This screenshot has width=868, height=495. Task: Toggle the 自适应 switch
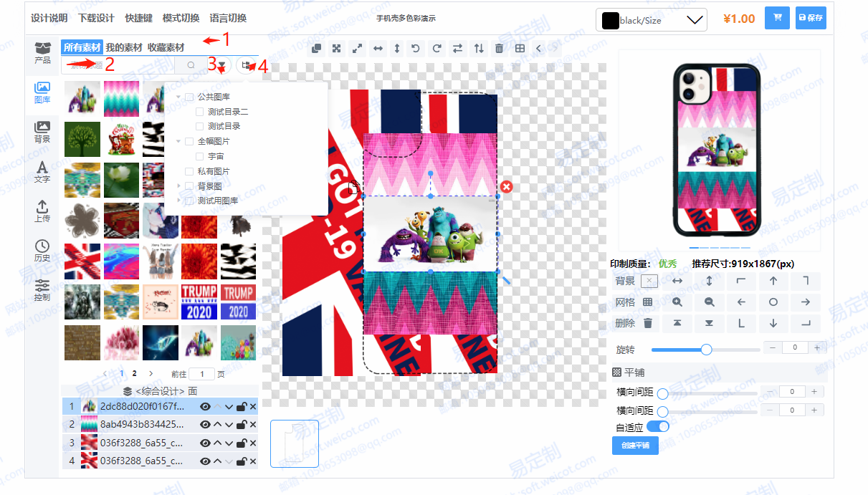658,427
